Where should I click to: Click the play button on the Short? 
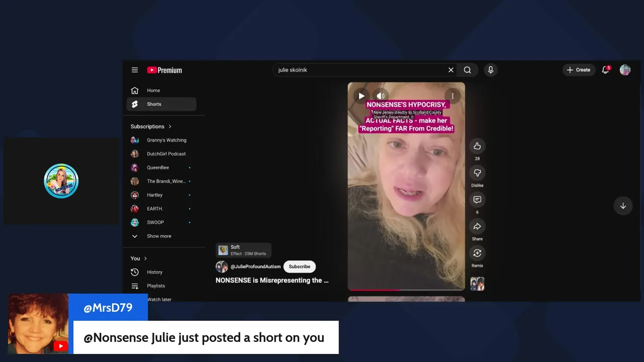click(361, 96)
